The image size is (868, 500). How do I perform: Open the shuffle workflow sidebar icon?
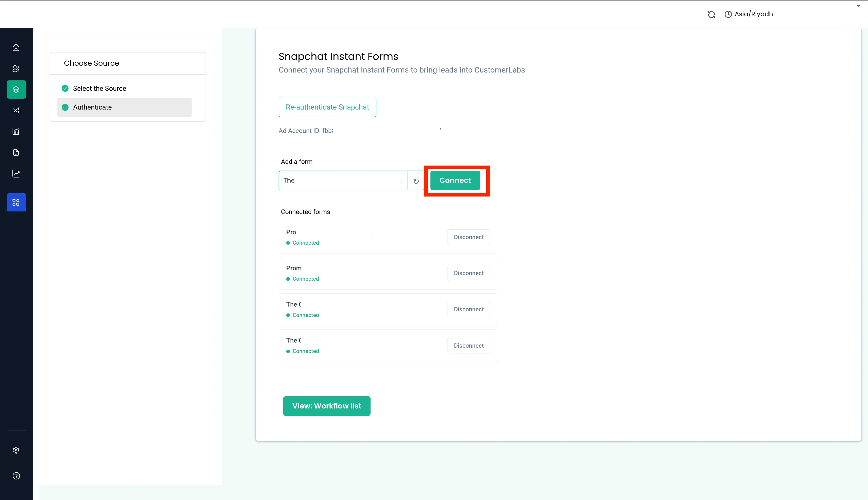point(16,111)
